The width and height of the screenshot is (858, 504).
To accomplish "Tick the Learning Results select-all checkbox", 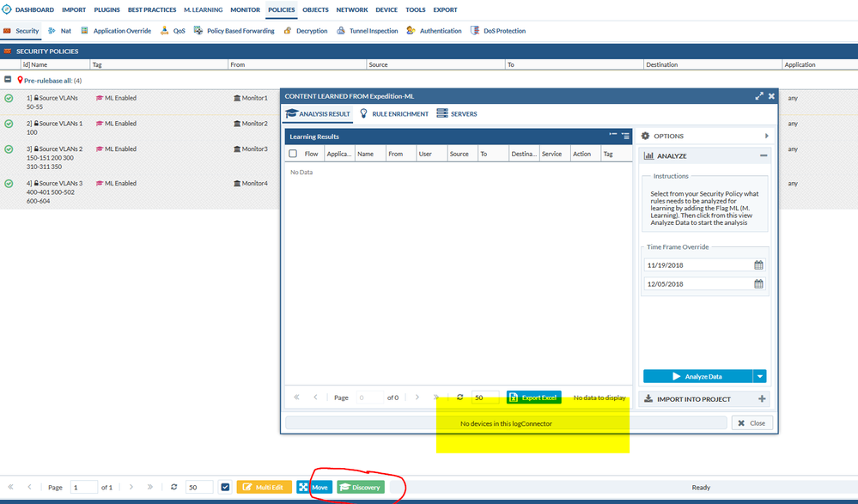I will 293,154.
